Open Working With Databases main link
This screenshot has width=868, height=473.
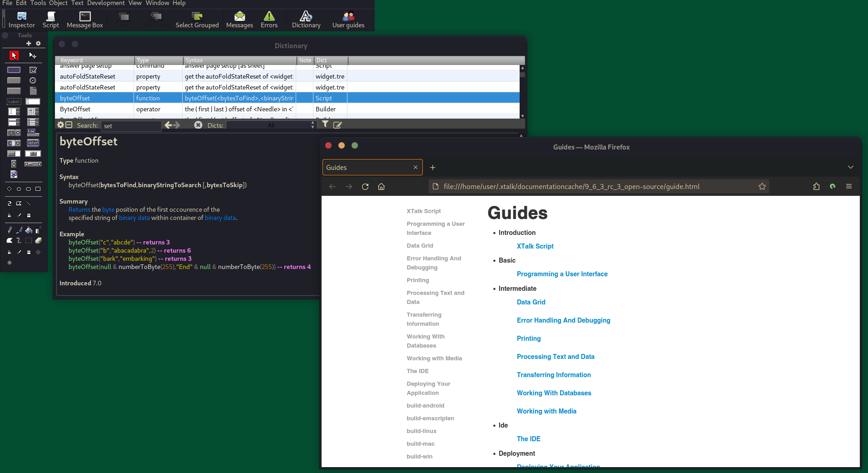(x=554, y=393)
